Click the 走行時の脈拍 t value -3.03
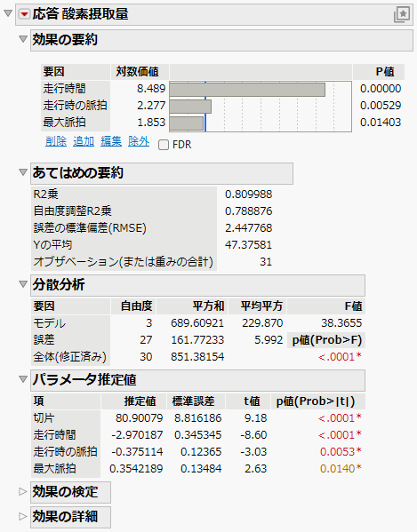Viewport: 417px width, 532px height. coord(253,452)
